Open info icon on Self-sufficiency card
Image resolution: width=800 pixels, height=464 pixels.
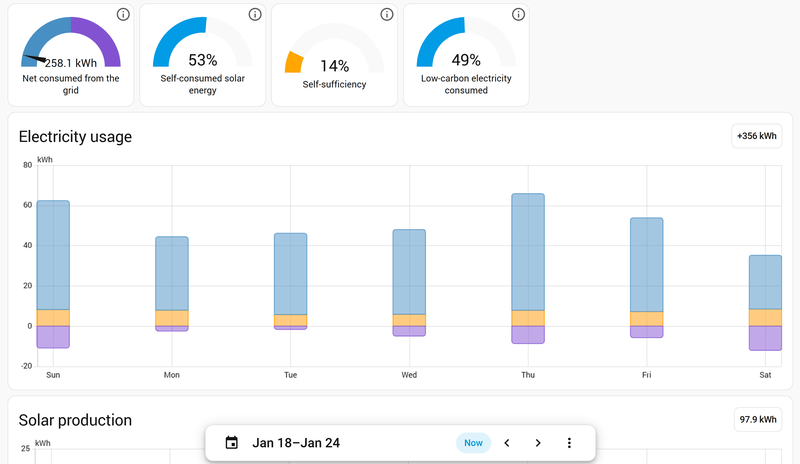pyautogui.click(x=387, y=14)
